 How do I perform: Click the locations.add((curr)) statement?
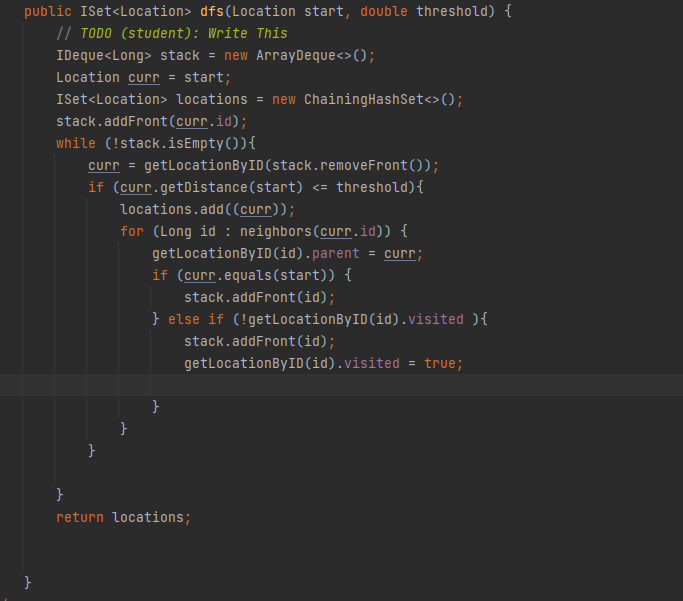[x=208, y=209]
